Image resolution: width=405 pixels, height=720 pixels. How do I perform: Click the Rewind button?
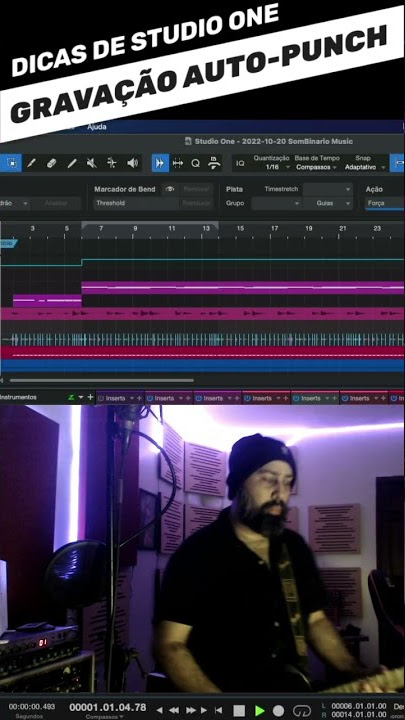[174, 710]
